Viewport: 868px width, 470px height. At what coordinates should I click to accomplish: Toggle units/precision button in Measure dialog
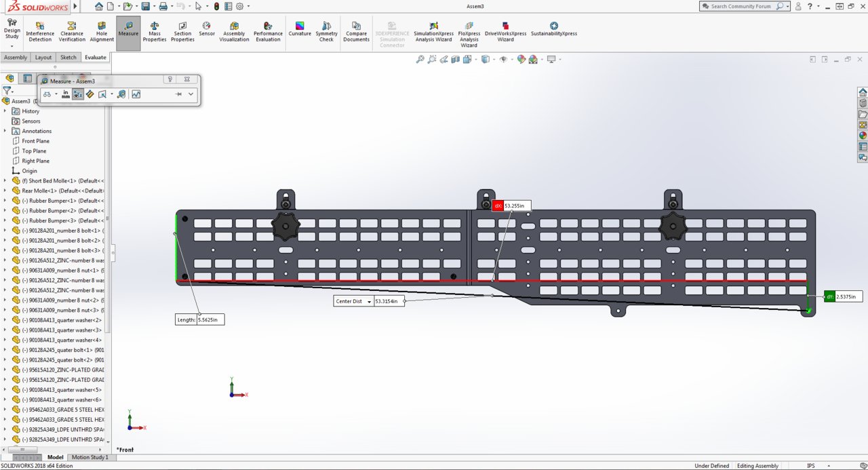[x=66, y=94]
